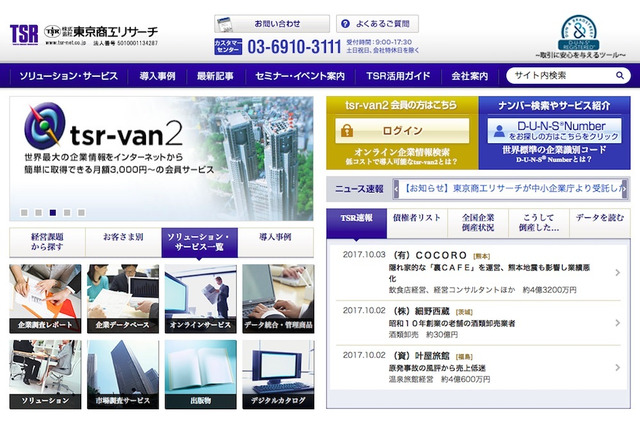Select the first slider dot in banner
The height and width of the screenshot is (426, 640).
click(24, 213)
